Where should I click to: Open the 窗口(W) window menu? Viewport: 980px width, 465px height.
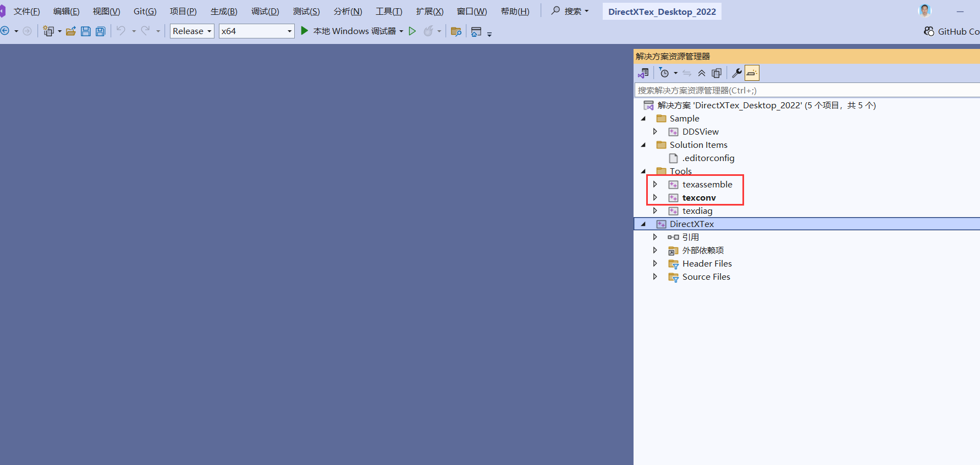click(x=472, y=12)
